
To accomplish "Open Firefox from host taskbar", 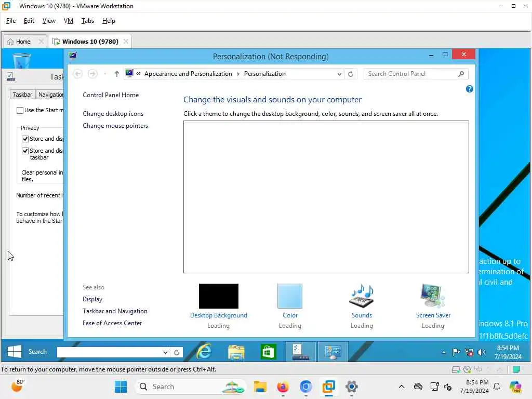I will [x=283, y=387].
